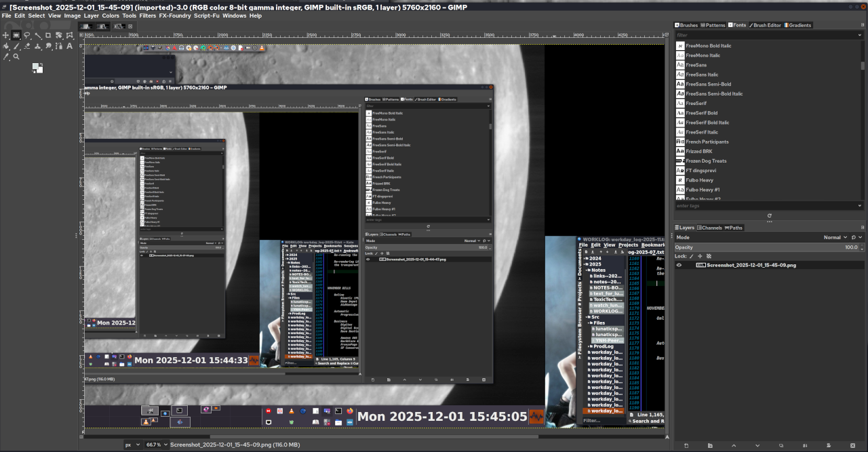Select the Move tool in toolbox
The image size is (868, 452).
tap(6, 35)
